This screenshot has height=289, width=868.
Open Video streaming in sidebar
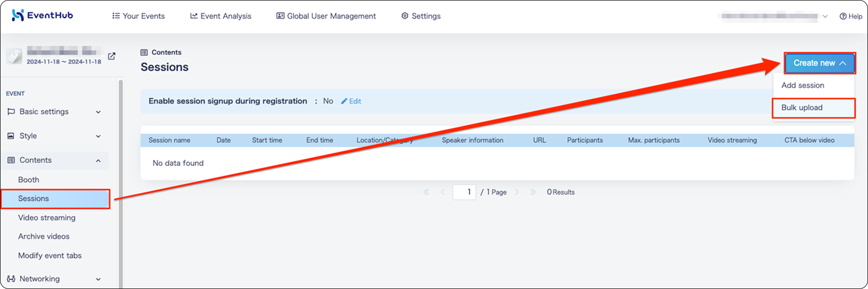tap(47, 218)
